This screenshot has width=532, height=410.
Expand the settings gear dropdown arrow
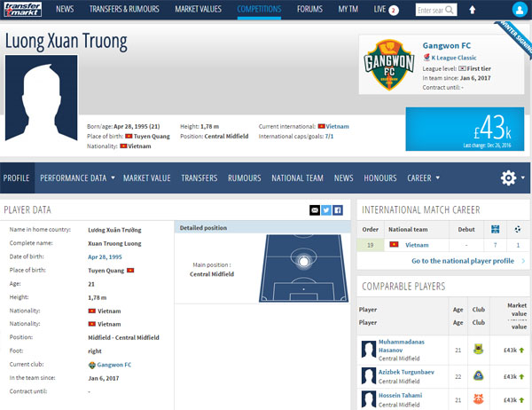coord(523,177)
